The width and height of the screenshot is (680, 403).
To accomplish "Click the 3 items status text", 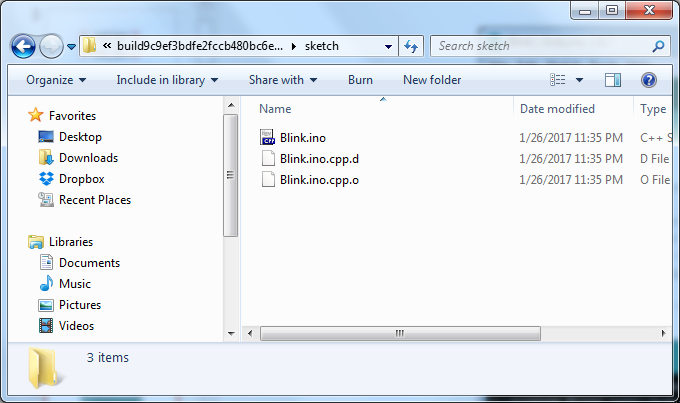I will (108, 357).
